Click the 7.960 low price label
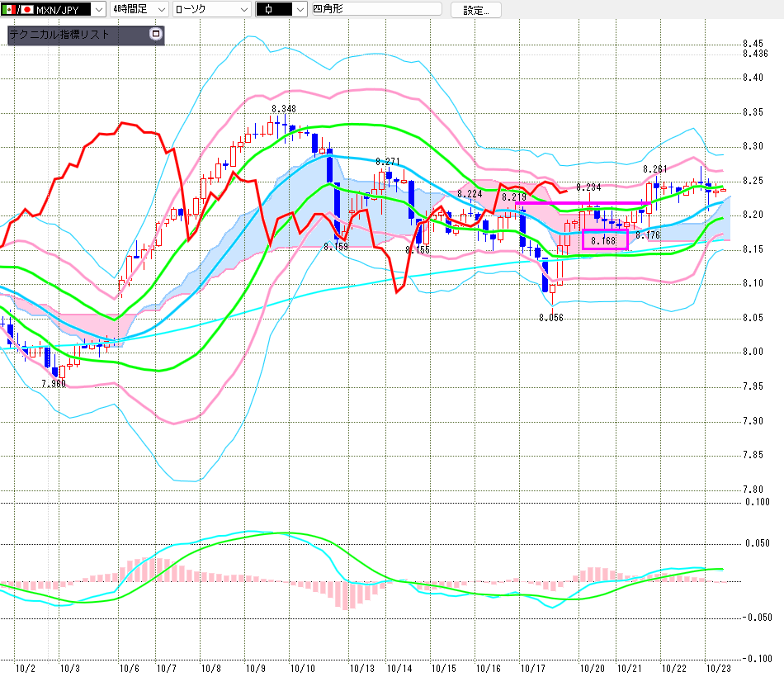 (53, 384)
